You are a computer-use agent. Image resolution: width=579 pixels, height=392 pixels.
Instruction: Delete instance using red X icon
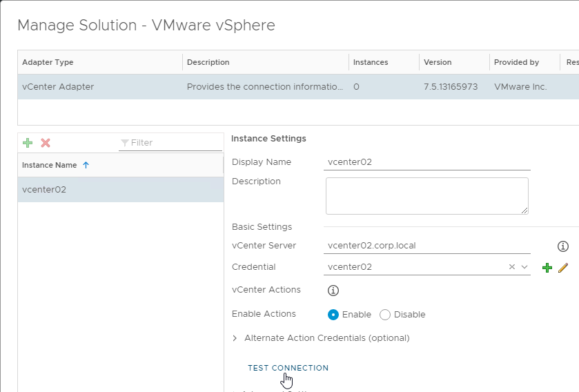pyautogui.click(x=46, y=143)
